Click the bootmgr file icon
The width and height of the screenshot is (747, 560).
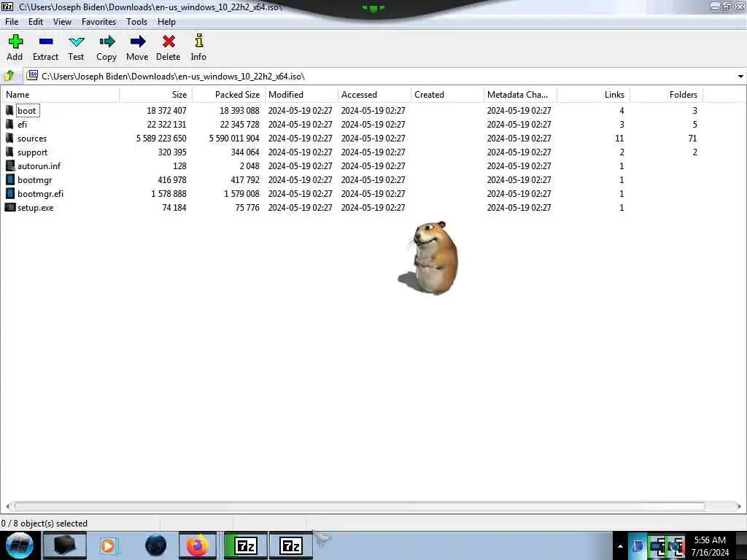pos(9,179)
